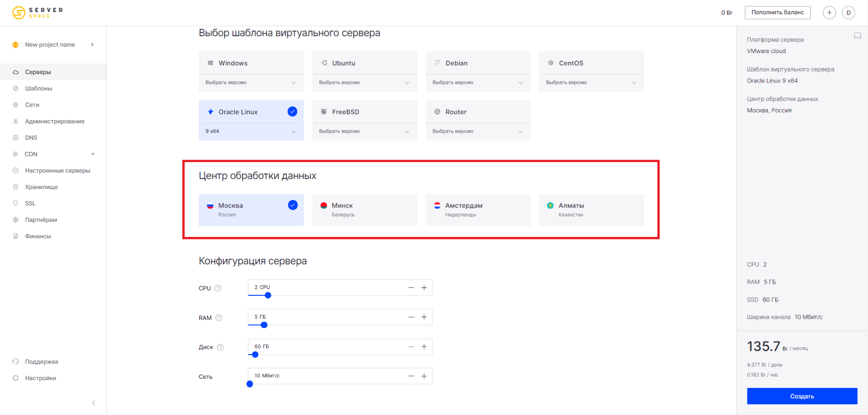The height and width of the screenshot is (415, 868).
Task: Click the Сети globe icon
Action: 15,105
